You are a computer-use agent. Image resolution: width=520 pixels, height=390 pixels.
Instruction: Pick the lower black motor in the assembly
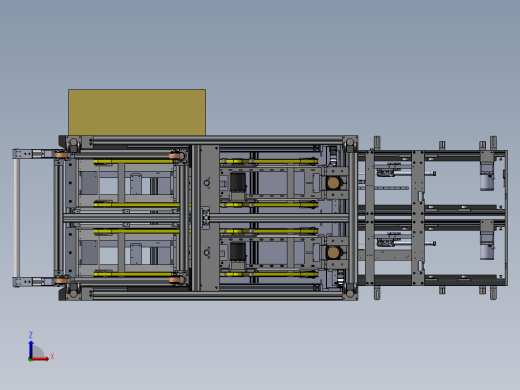[x=238, y=252]
